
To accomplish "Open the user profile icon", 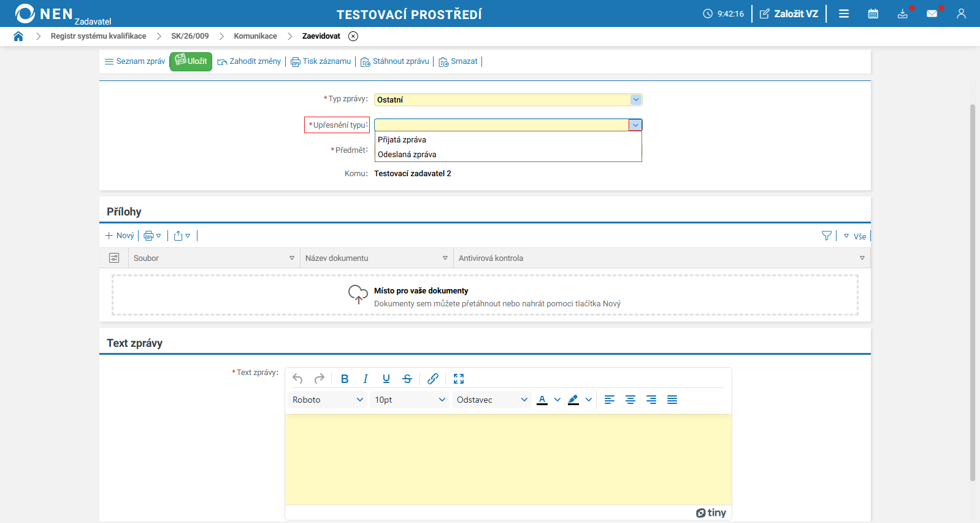I will [x=961, y=14].
